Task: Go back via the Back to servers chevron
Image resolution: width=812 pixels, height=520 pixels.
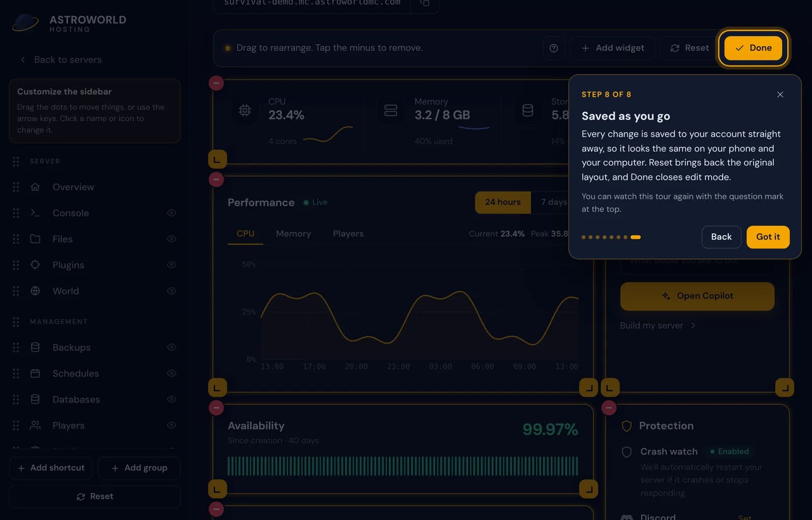Action: tap(23, 60)
